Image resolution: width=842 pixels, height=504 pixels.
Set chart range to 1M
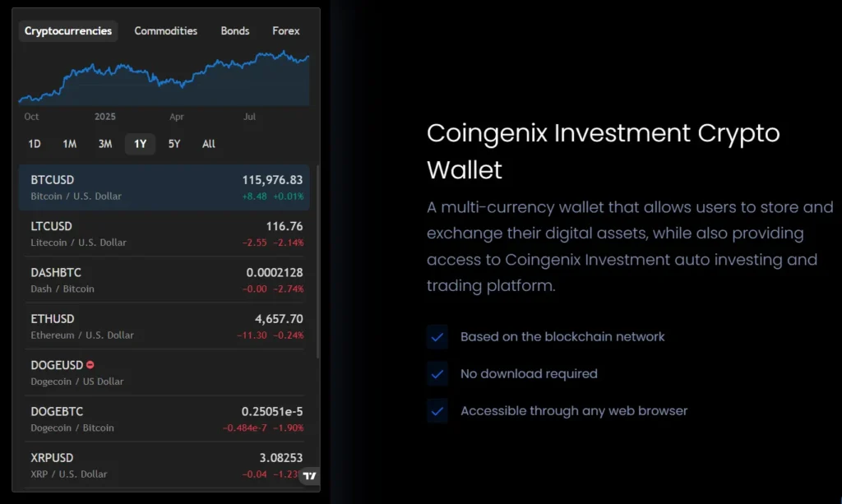(x=70, y=144)
